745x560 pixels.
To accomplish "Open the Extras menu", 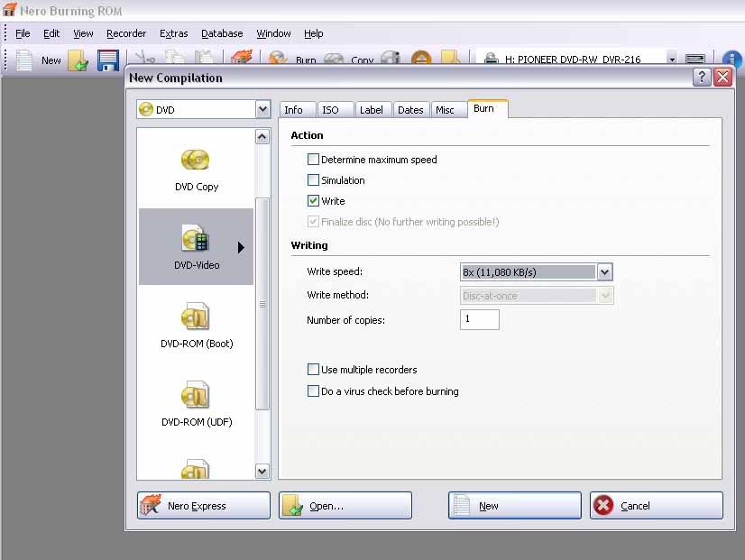I will pyautogui.click(x=174, y=33).
